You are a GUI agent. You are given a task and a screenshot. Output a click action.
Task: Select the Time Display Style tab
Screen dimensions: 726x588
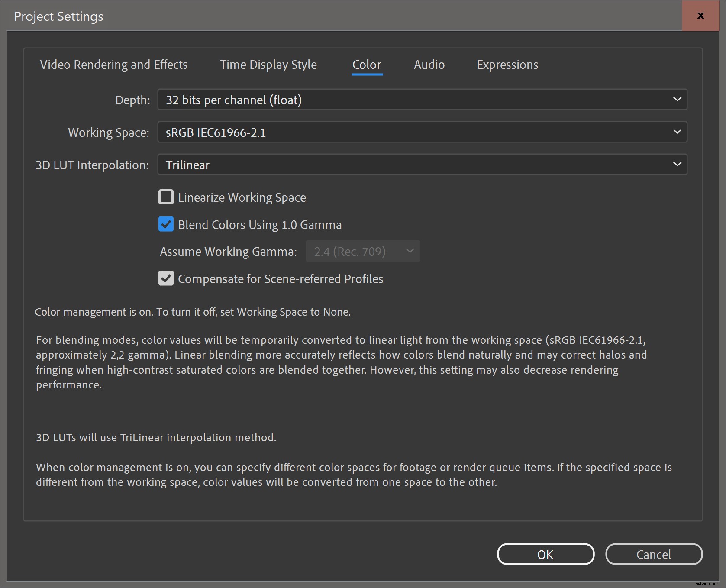tap(268, 65)
